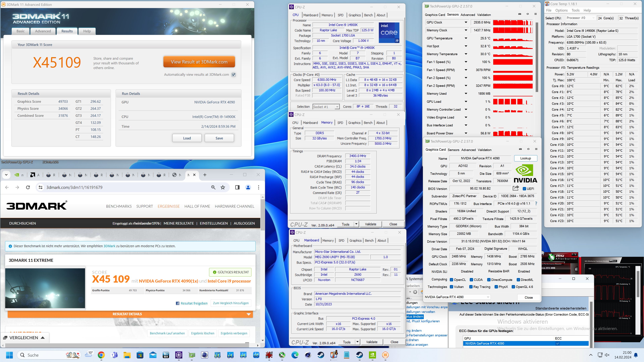The image size is (644, 362).
Task: Open the GPU selection dropdown in GPU-Z
Action: click(x=457, y=297)
